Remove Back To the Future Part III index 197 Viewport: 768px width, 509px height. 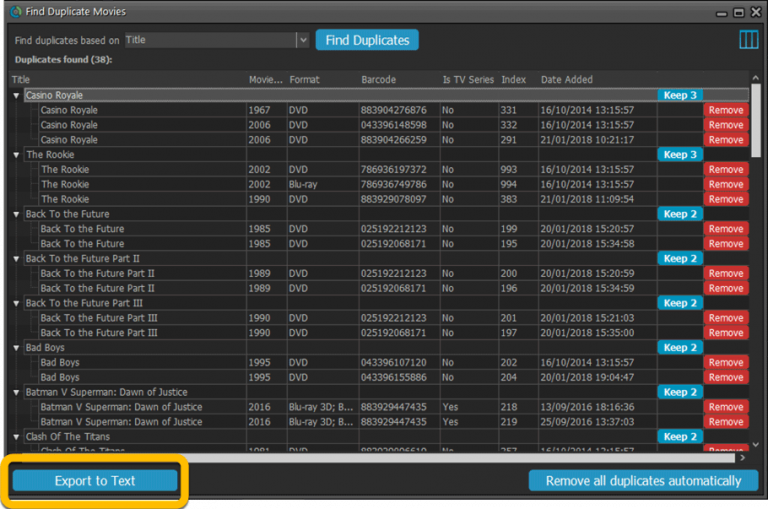point(726,333)
